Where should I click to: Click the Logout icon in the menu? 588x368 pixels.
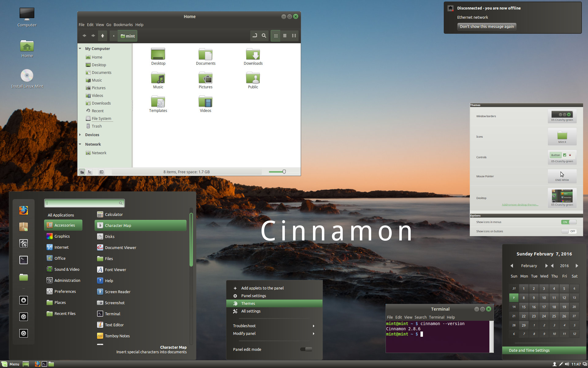coord(24,317)
